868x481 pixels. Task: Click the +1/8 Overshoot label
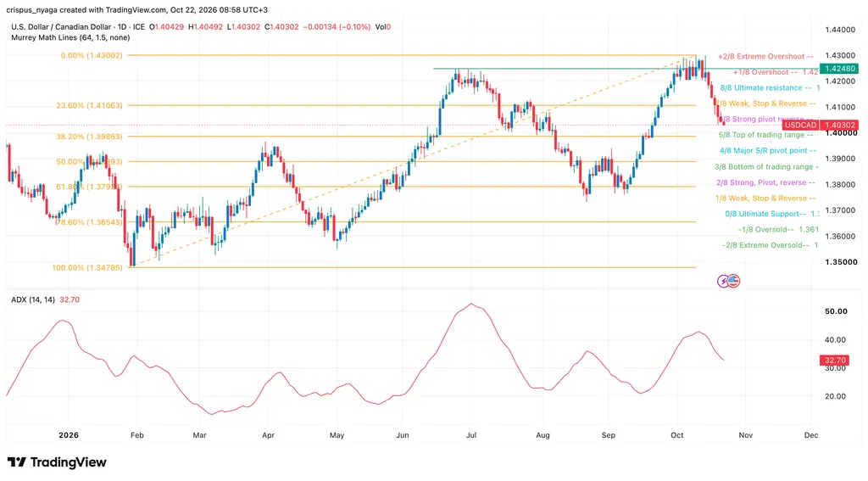click(x=775, y=72)
